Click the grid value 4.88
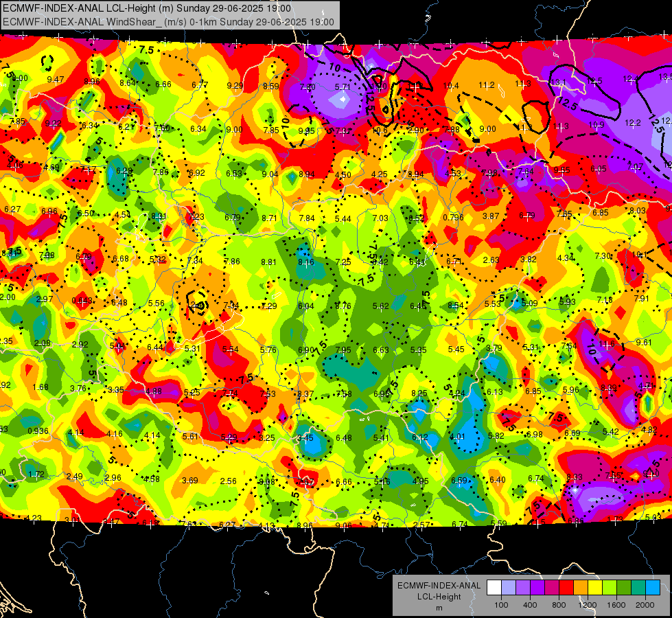 [x=154, y=391]
